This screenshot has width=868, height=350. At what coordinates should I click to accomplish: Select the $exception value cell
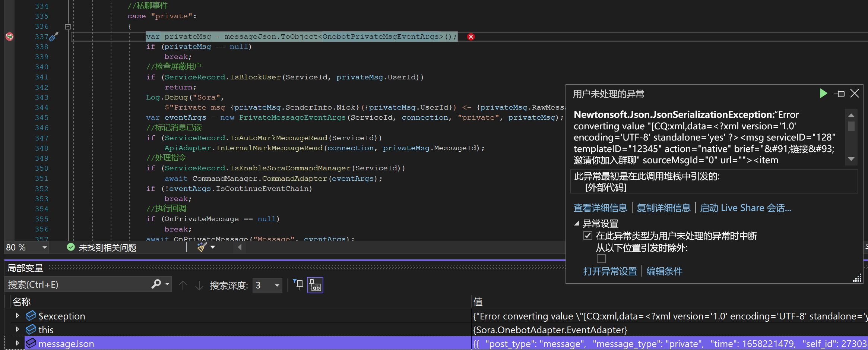670,316
